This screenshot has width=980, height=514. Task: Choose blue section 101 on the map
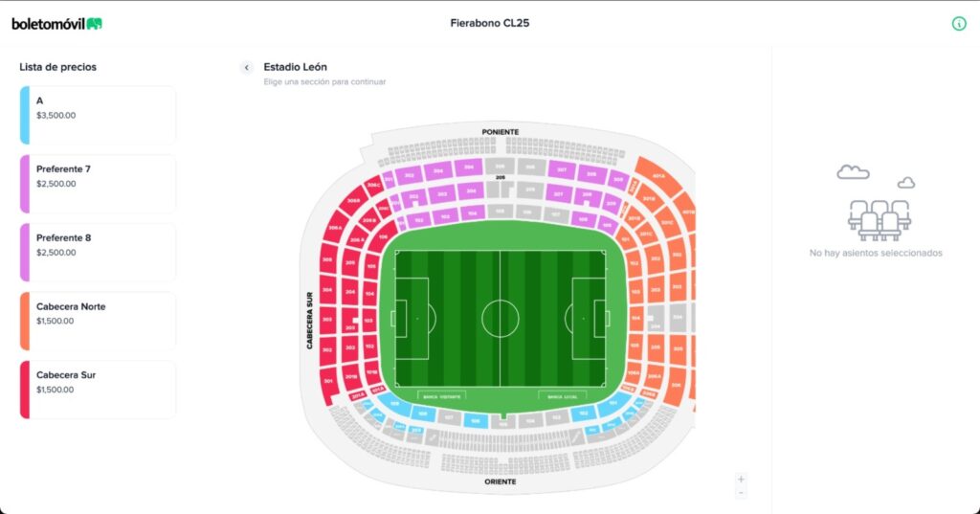(615, 403)
